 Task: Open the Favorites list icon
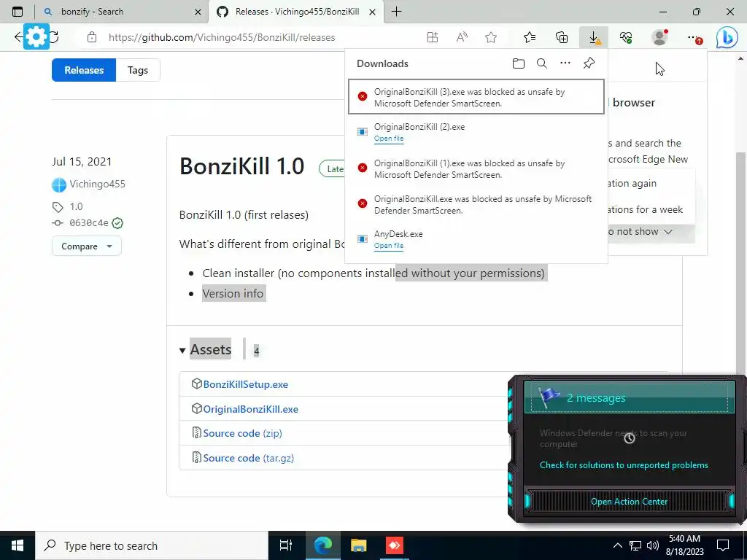pos(530,37)
